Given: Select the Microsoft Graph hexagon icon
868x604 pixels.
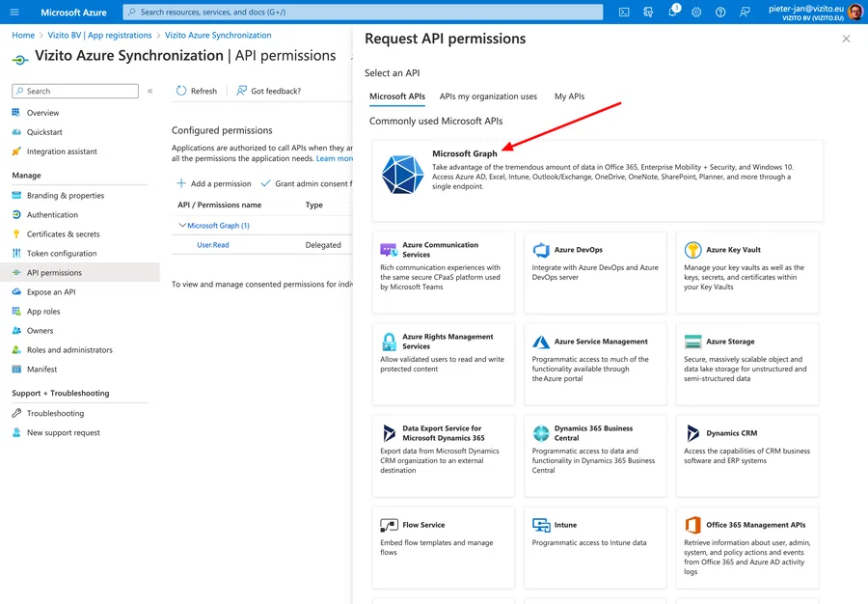Looking at the screenshot, I should [x=401, y=176].
